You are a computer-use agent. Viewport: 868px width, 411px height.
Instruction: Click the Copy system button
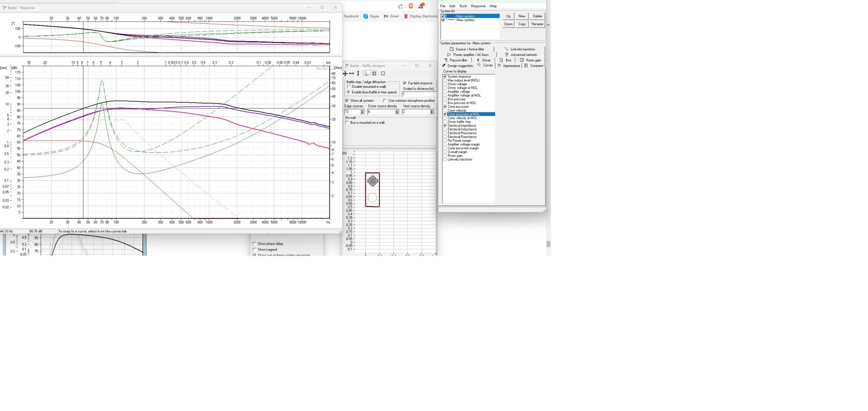point(522,24)
